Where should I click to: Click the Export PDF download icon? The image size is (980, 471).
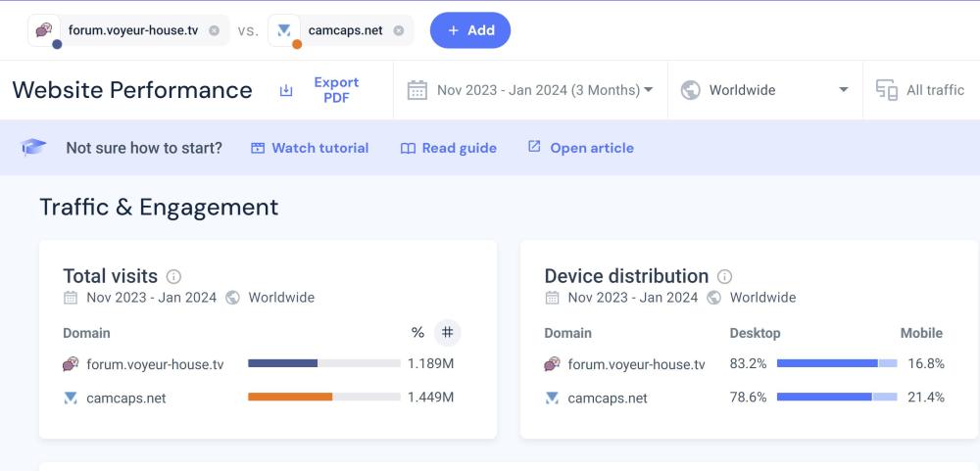pos(286,90)
